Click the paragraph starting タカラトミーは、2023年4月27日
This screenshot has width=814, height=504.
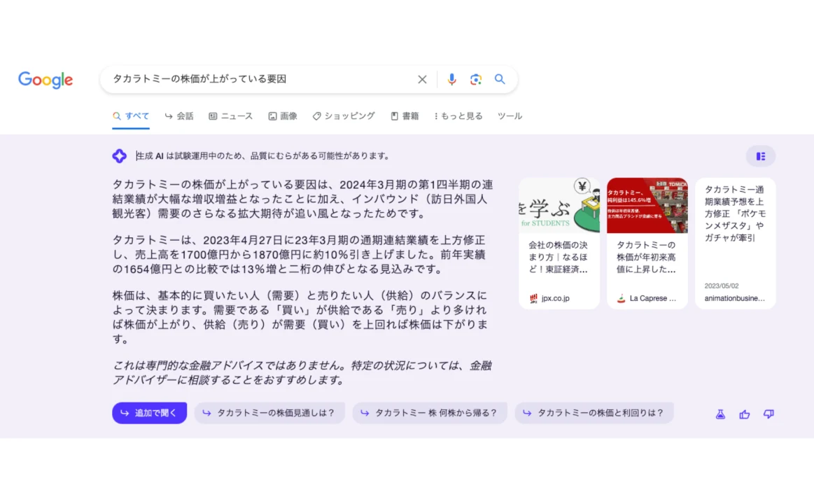[x=299, y=255]
